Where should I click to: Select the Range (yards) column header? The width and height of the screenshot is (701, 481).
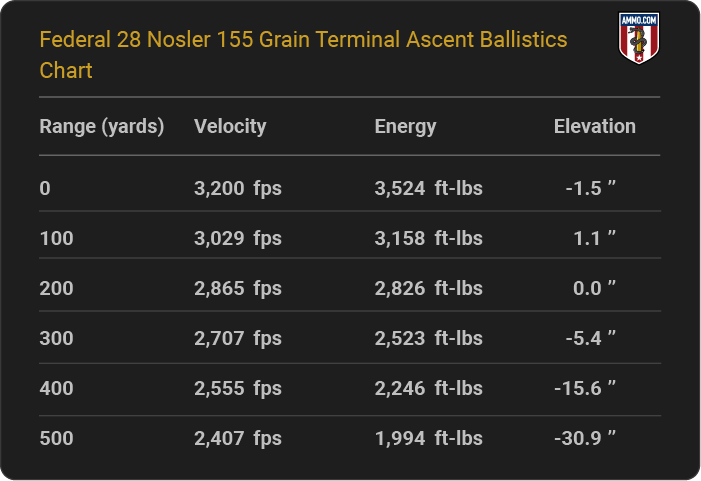coord(102,127)
